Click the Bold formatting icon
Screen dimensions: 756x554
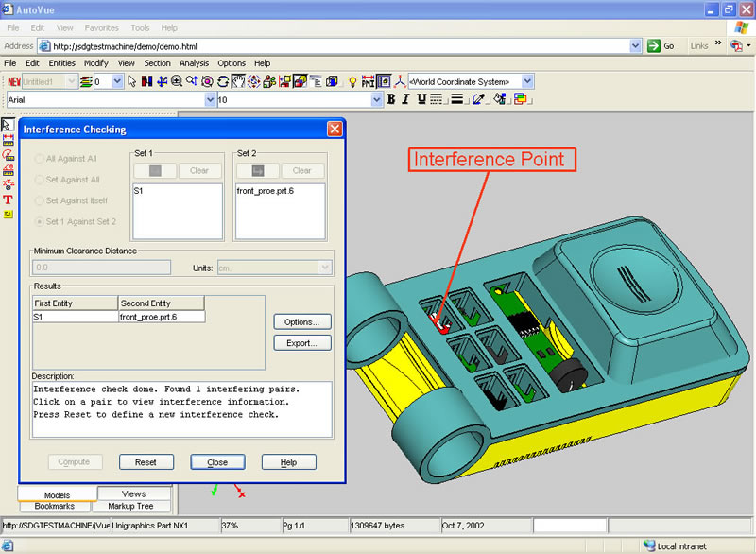pos(391,99)
